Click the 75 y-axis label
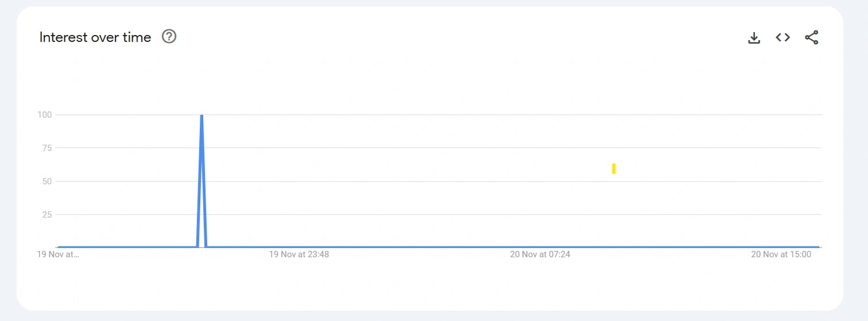 coord(47,148)
